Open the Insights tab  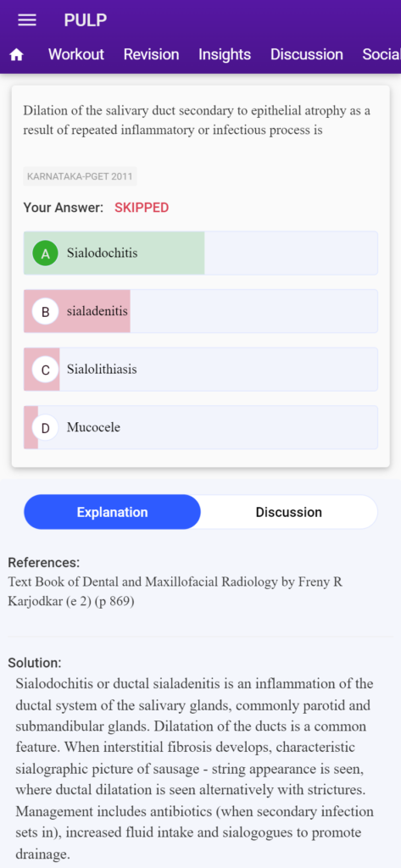click(225, 54)
